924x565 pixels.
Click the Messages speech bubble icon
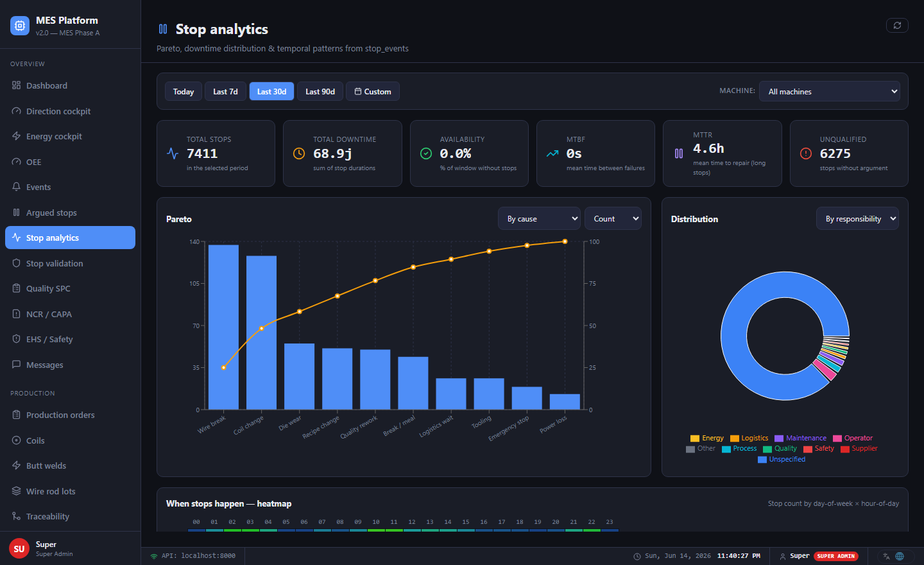tap(17, 365)
